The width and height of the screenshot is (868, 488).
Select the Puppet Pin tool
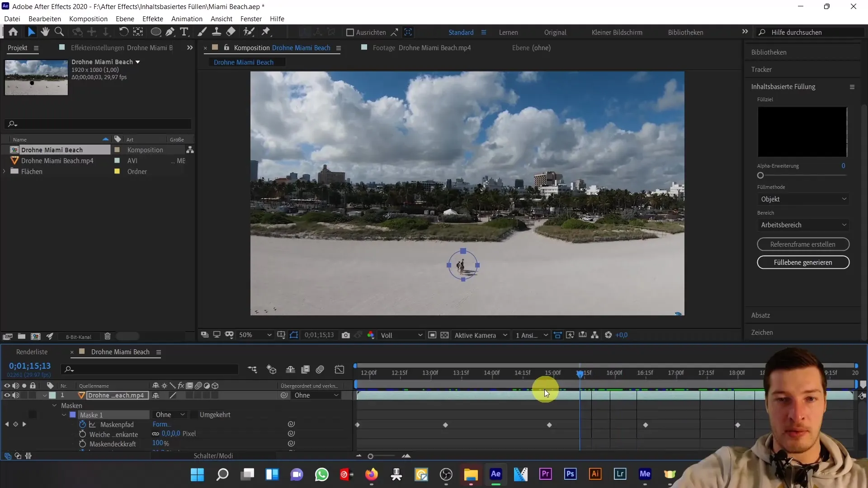[266, 32]
